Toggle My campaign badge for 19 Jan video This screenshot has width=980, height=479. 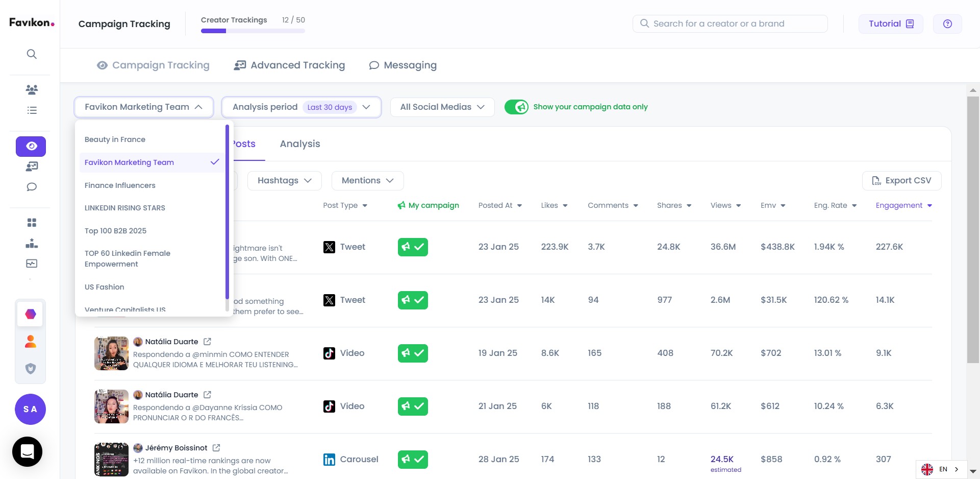click(x=413, y=353)
